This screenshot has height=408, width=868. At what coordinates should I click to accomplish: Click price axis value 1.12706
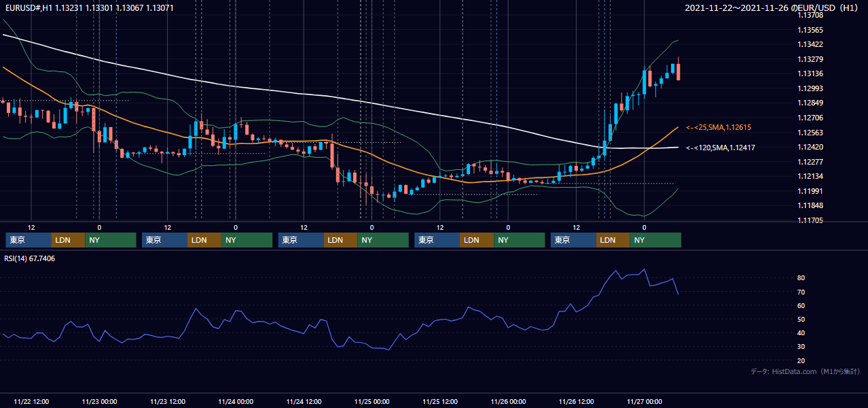click(x=811, y=118)
